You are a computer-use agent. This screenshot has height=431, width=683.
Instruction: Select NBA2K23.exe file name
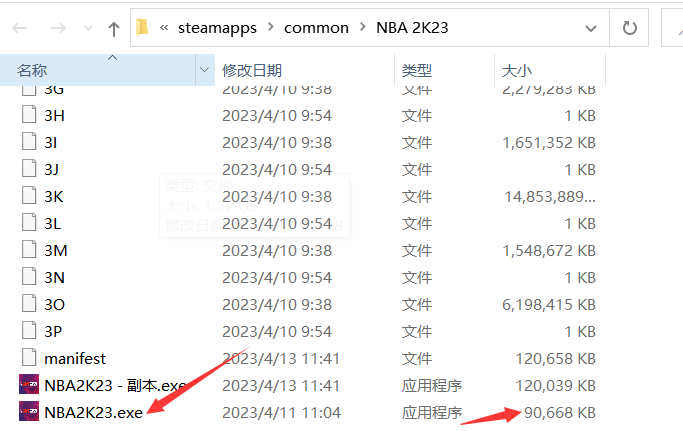94,413
